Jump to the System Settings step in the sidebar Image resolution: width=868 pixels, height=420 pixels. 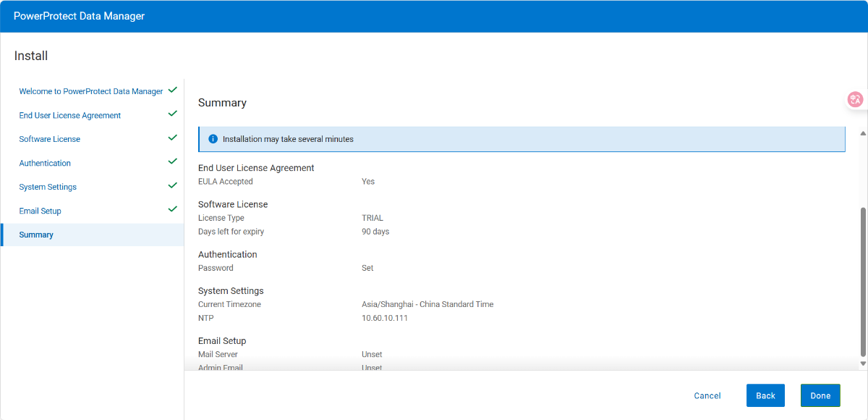tap(48, 187)
